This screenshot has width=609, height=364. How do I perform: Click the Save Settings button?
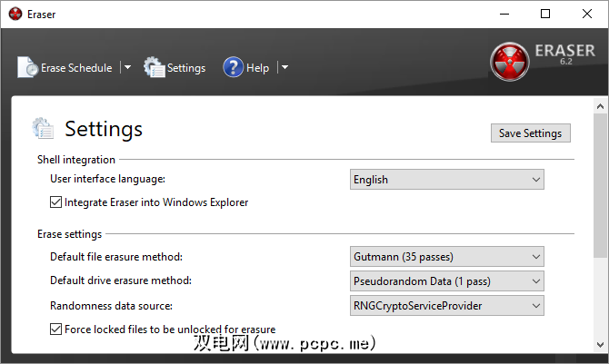click(x=531, y=133)
